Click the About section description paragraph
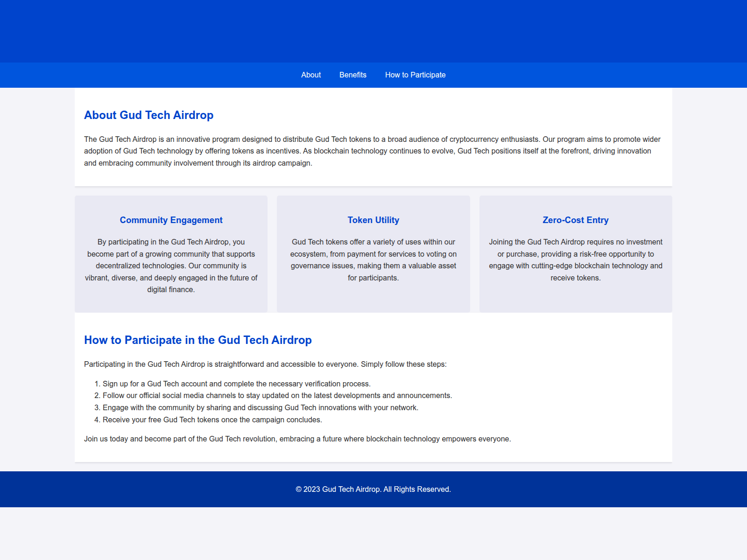747x560 pixels. pos(372,151)
